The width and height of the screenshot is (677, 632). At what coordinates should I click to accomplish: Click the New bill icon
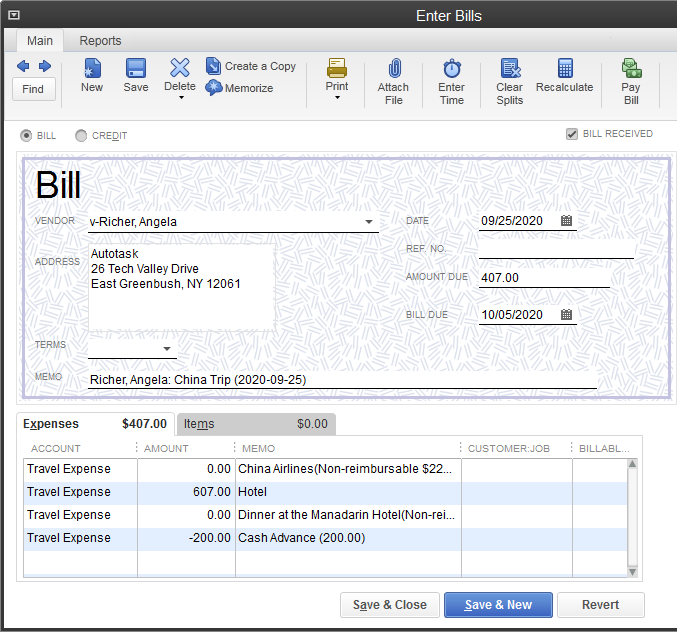[x=92, y=68]
